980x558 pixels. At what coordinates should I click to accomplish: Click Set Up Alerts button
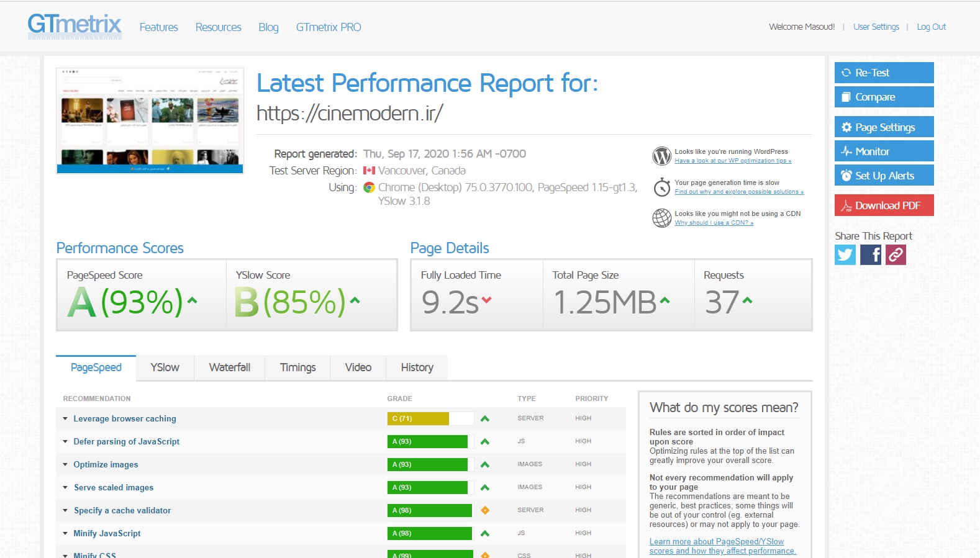tap(884, 176)
